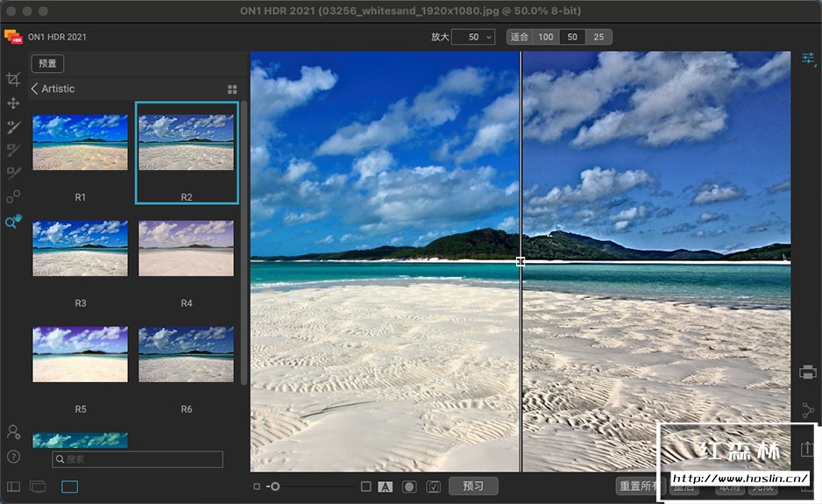Toggle the soft proofing checkmark icon
Screen dimensions: 822x504
pos(433,486)
